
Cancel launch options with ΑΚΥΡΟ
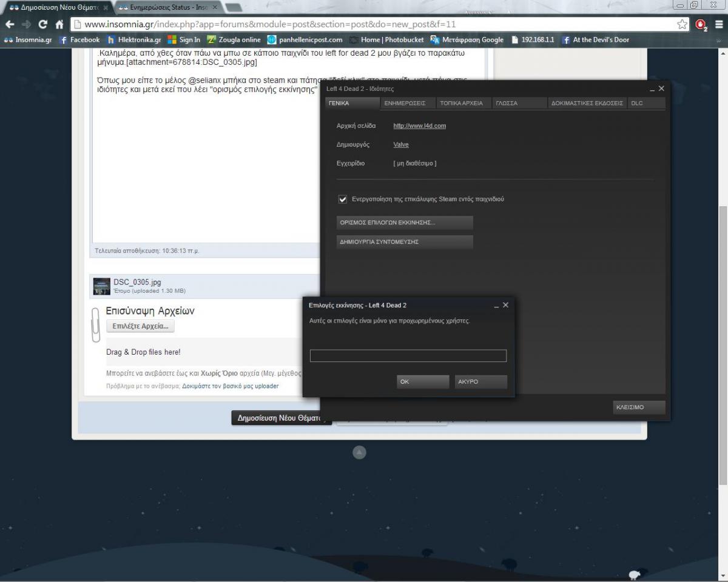point(481,382)
